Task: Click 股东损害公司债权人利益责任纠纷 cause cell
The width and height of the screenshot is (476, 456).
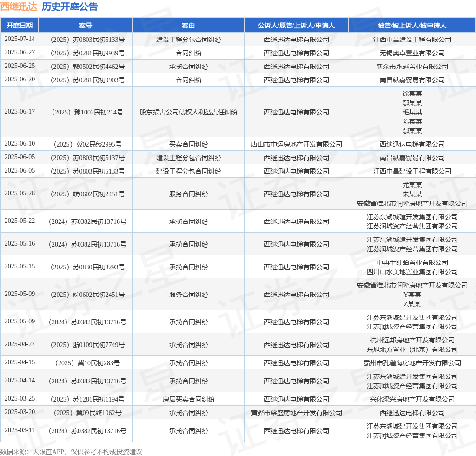Action: coord(189,113)
